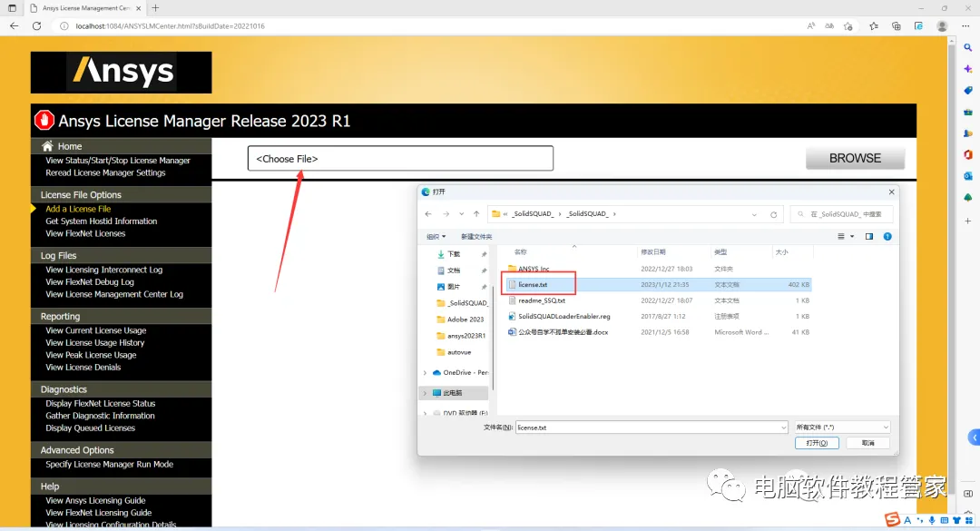This screenshot has width=980, height=531.
Task: Open View FlexNet Licenses
Action: (x=85, y=233)
